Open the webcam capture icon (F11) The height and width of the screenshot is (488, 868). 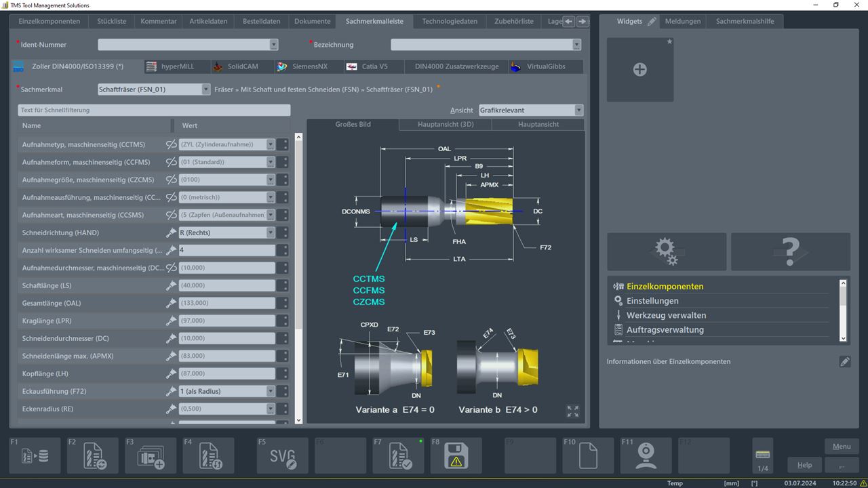tap(646, 455)
